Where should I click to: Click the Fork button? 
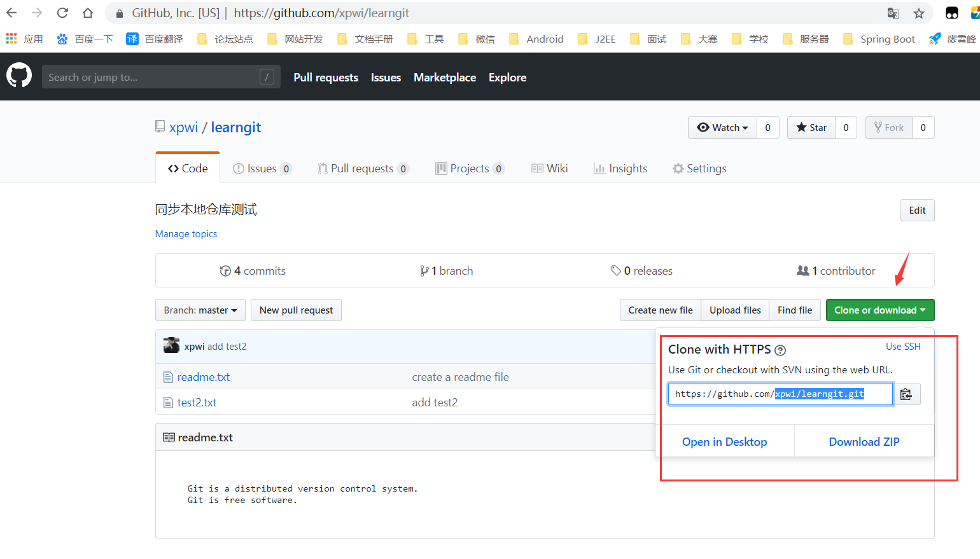click(x=889, y=127)
